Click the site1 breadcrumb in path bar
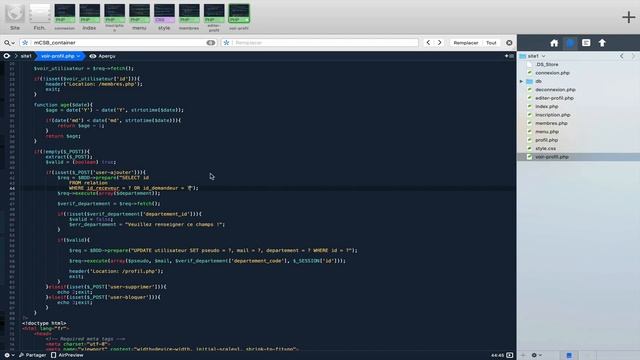 click(26, 56)
